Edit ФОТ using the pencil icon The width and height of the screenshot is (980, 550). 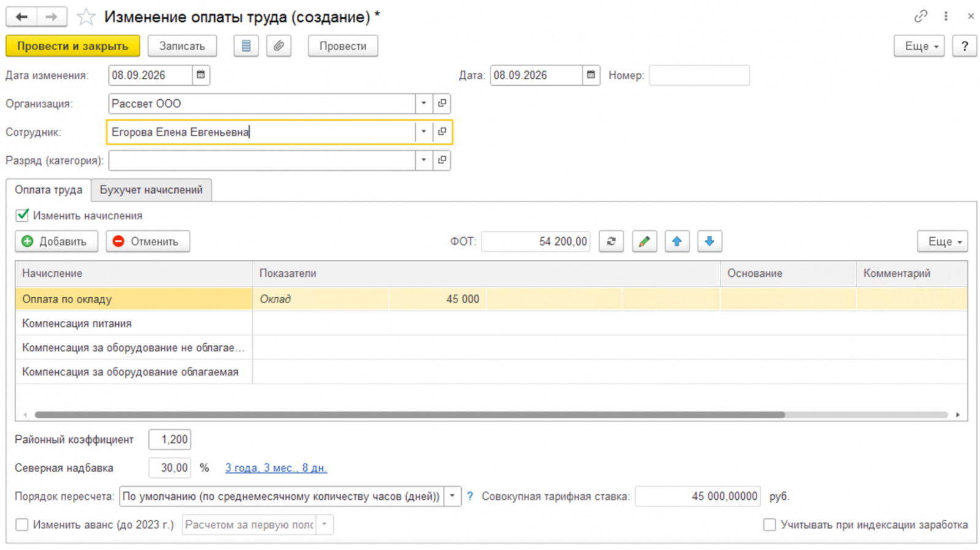pos(644,241)
